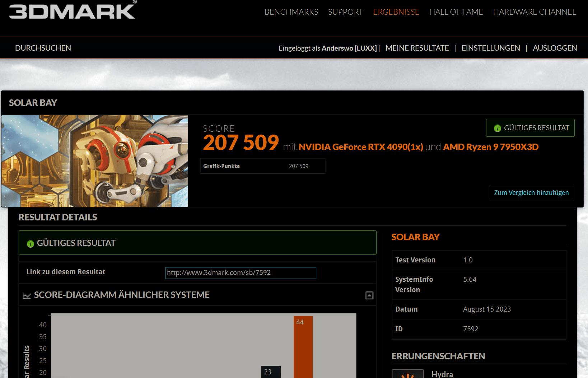
Task: Click the ID value 7592
Action: coord(471,329)
